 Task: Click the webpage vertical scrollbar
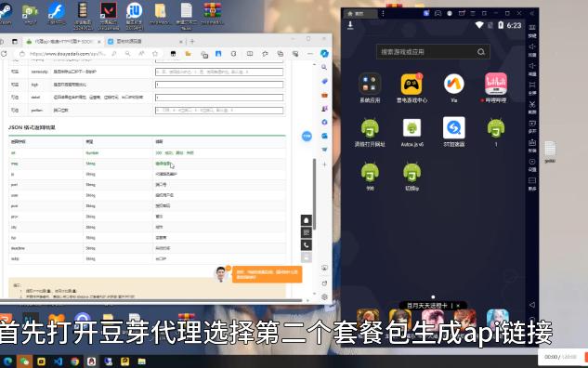tap(314, 193)
